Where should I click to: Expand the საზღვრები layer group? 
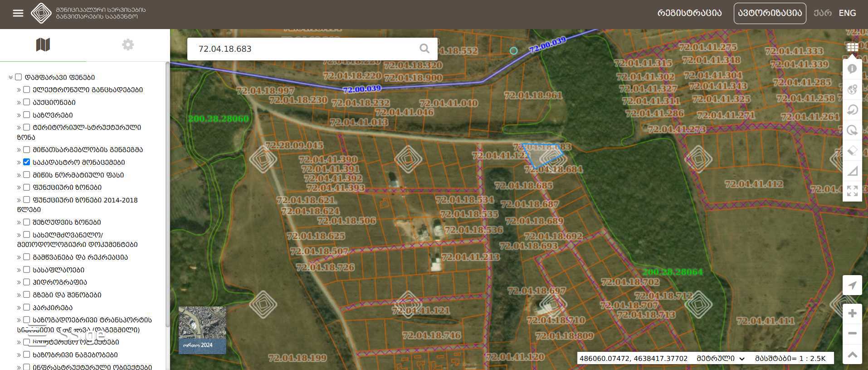click(19, 115)
